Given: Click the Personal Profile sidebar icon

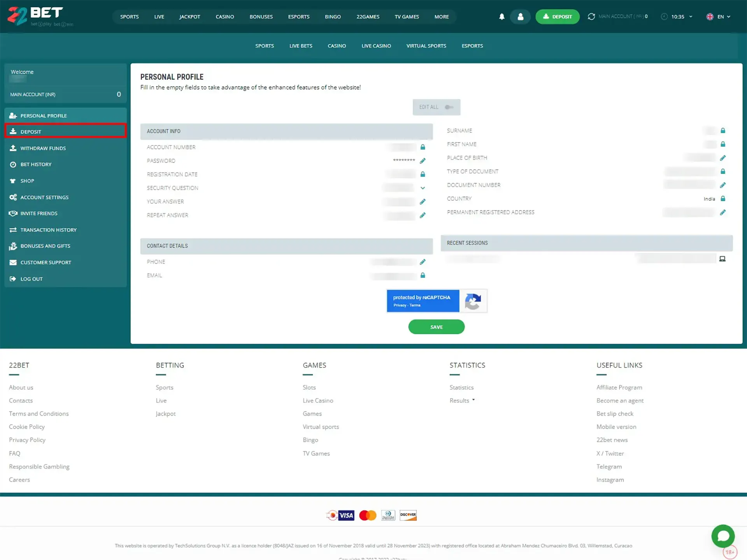Looking at the screenshot, I should 14,115.
